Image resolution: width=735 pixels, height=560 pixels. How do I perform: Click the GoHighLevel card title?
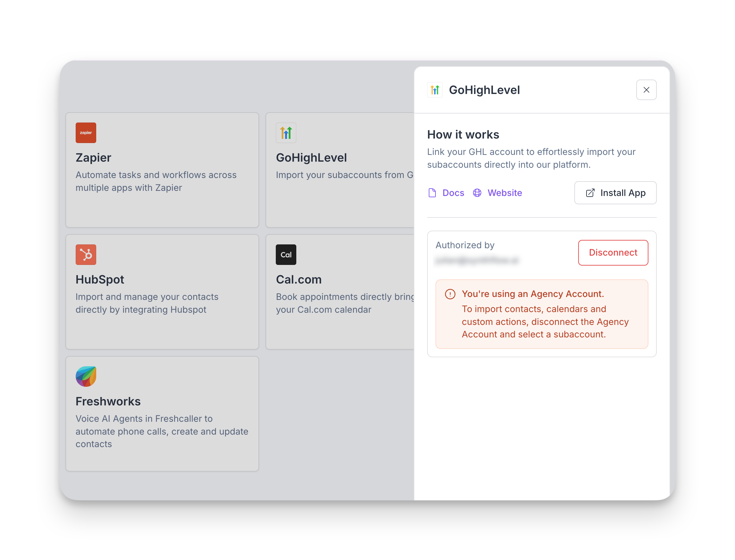[311, 158]
